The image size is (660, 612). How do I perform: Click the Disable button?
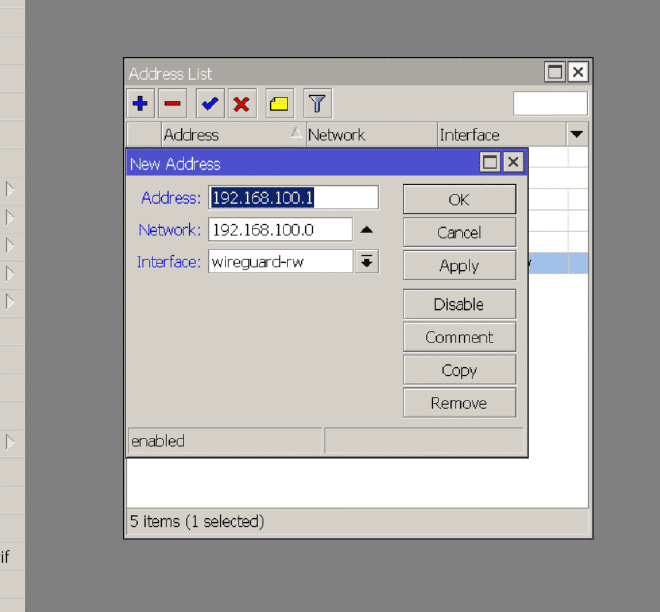point(459,304)
